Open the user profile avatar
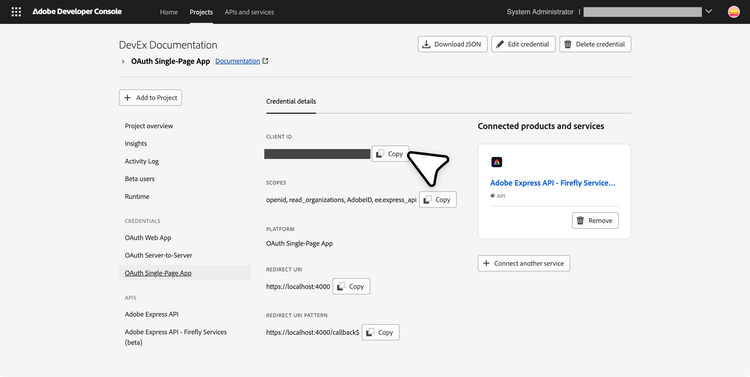This screenshot has height=377, width=750. pos(734,12)
